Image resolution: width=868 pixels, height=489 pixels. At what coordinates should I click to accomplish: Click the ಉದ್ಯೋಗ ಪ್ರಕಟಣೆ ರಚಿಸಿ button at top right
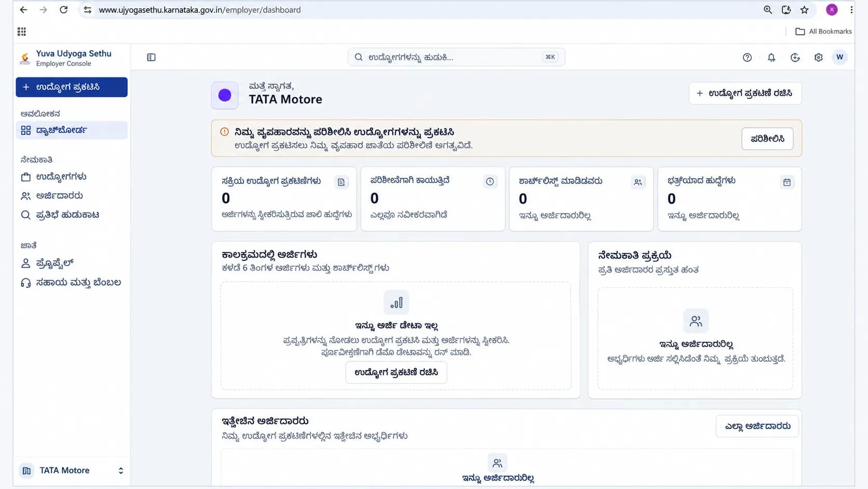pos(745,94)
